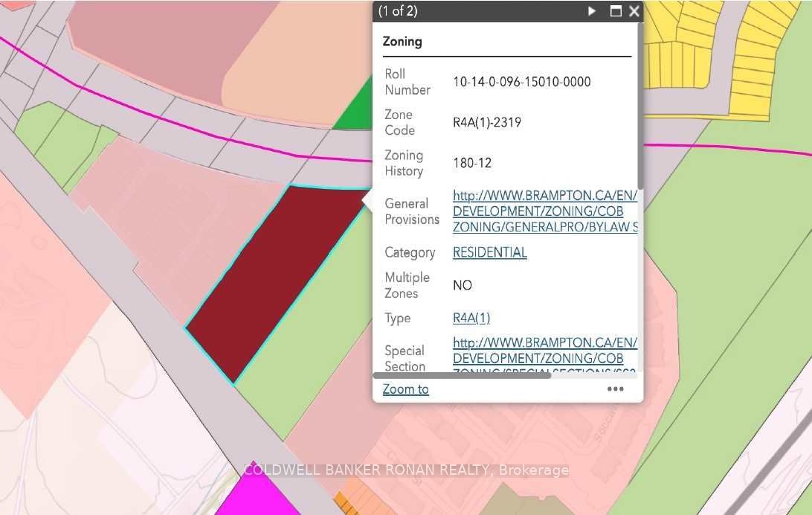Select the Multiple Zones NO value

(x=463, y=286)
